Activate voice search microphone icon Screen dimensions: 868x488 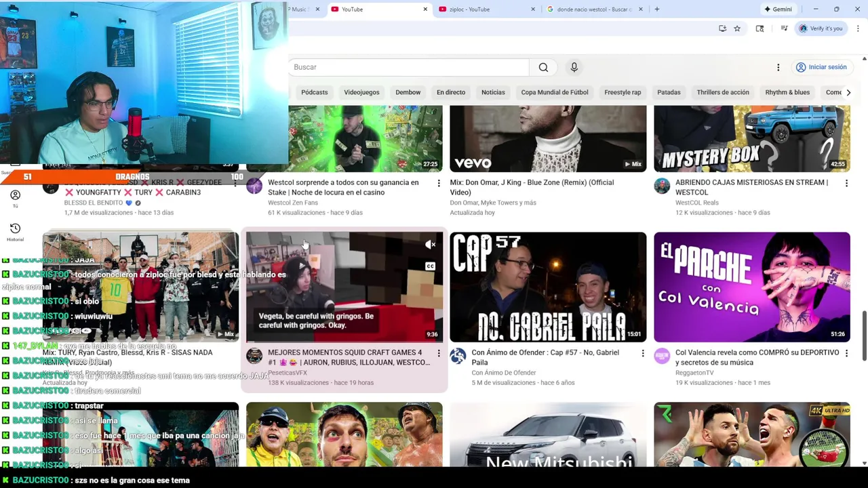point(574,67)
